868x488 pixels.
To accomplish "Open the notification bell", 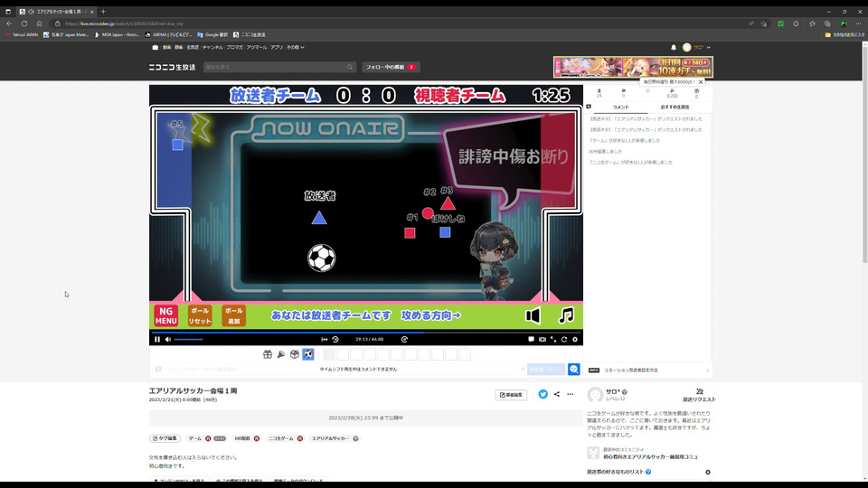I will pos(674,48).
